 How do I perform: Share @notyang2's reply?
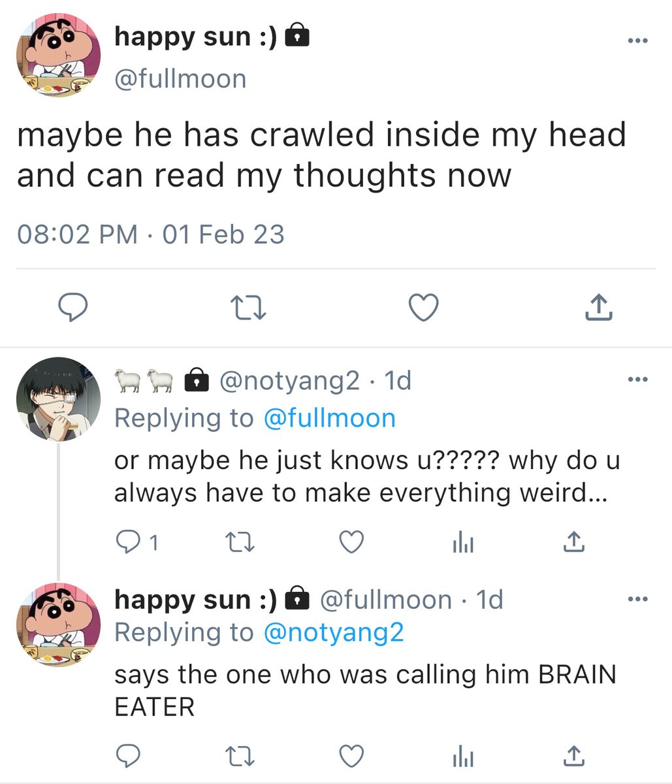(573, 542)
